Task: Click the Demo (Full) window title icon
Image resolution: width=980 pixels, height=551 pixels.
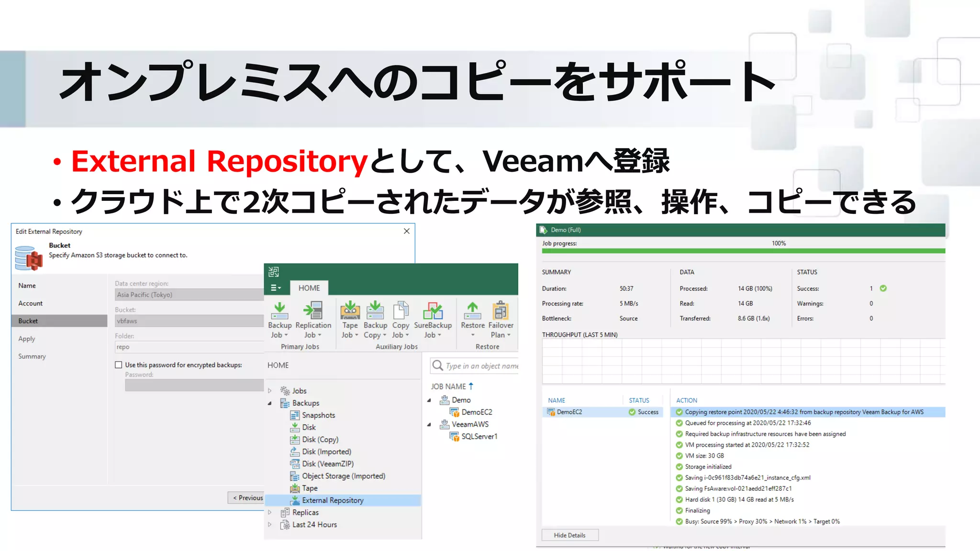Action: tap(543, 230)
